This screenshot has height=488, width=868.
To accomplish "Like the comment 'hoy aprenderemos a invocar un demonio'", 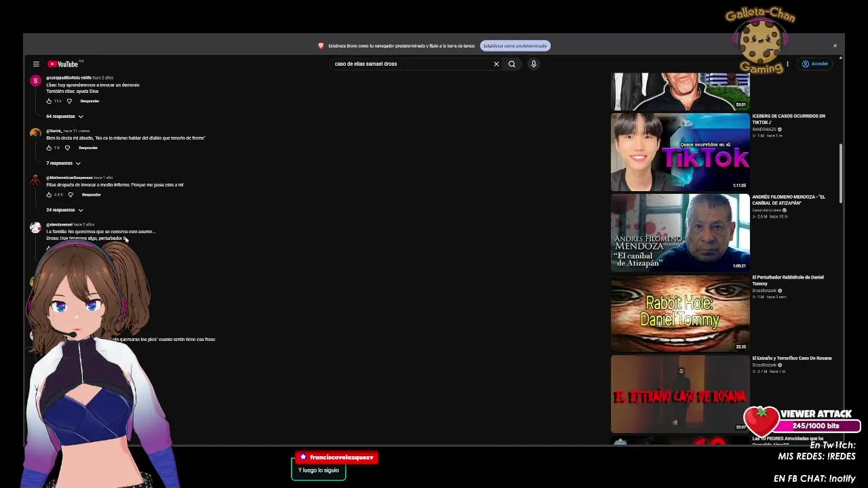I will coord(49,101).
